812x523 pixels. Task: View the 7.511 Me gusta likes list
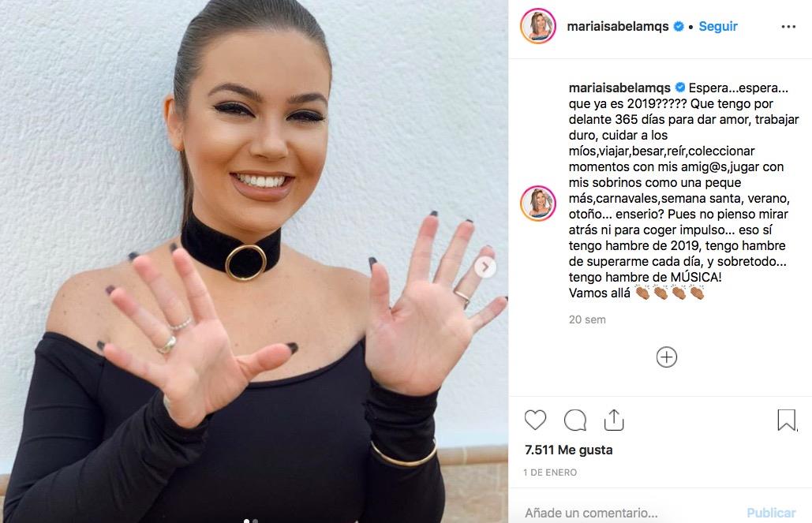click(569, 450)
